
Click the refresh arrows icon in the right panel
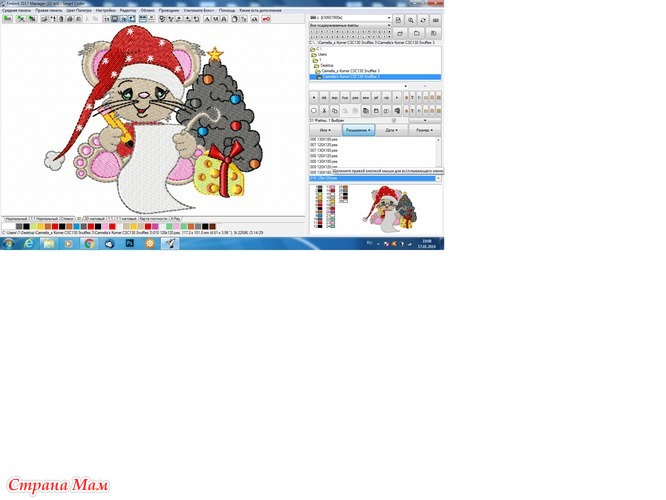(423, 20)
